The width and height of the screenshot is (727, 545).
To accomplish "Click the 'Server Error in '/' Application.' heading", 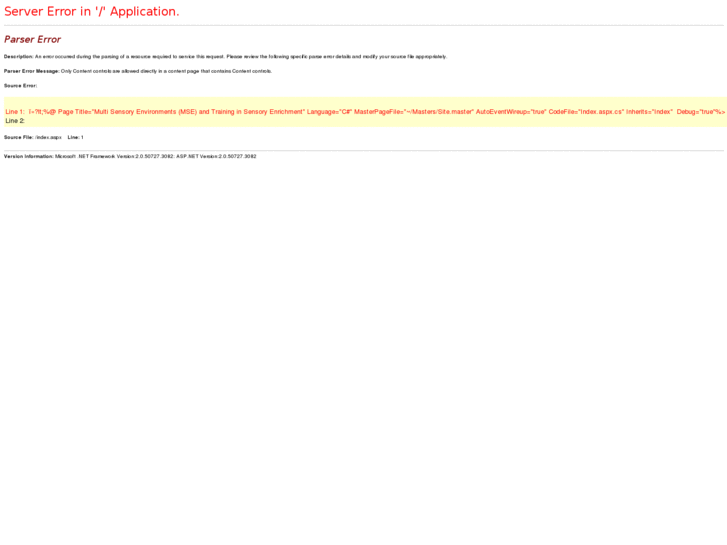I will [91, 12].
